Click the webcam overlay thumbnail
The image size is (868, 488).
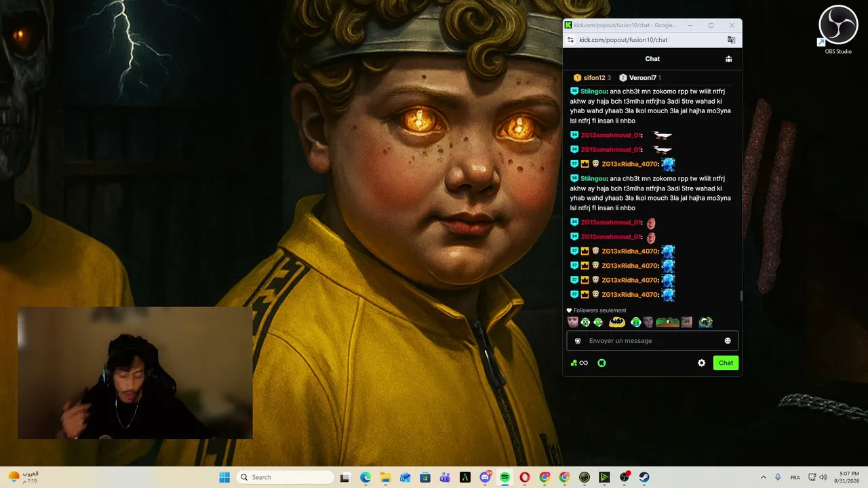(135, 373)
